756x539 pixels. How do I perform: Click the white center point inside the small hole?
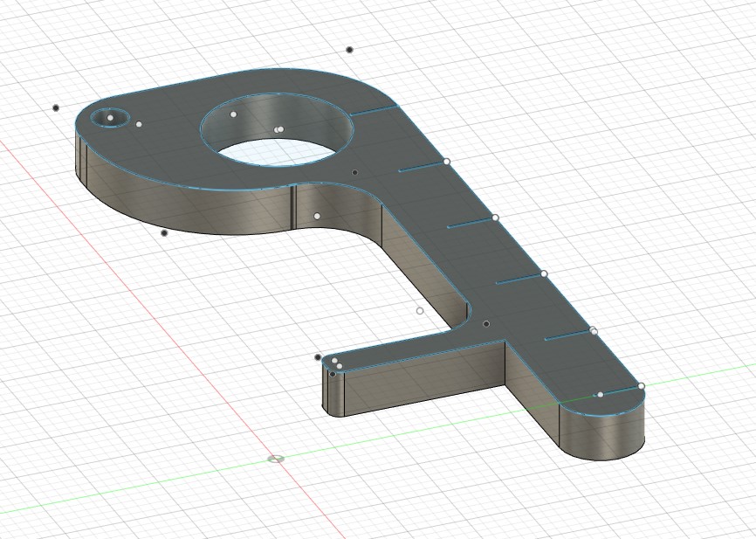110,118
